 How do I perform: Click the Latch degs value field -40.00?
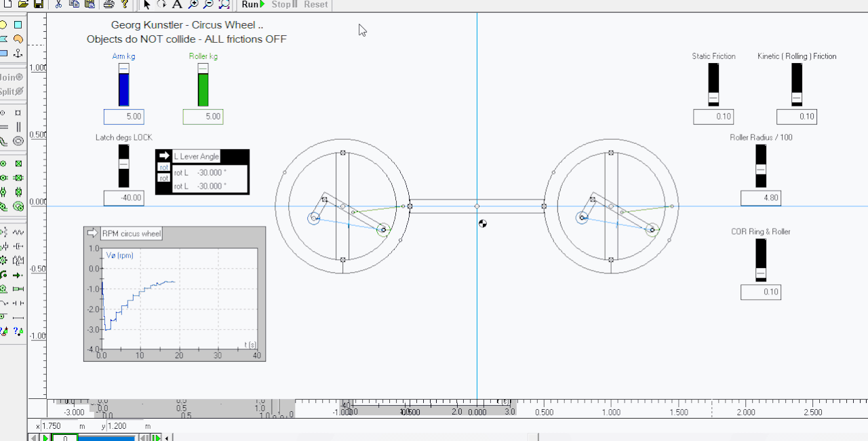pos(124,198)
